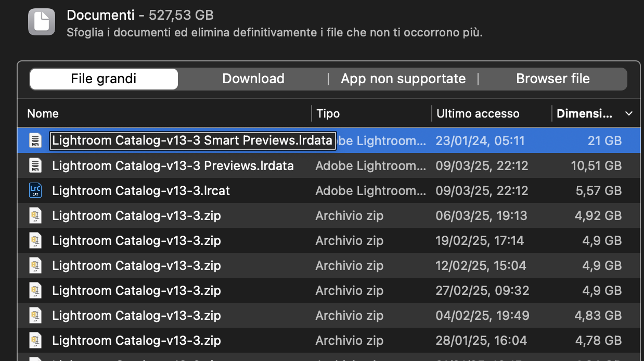Click the Smart Previews.lrdata rename text field
The width and height of the screenshot is (644, 361).
click(x=192, y=140)
